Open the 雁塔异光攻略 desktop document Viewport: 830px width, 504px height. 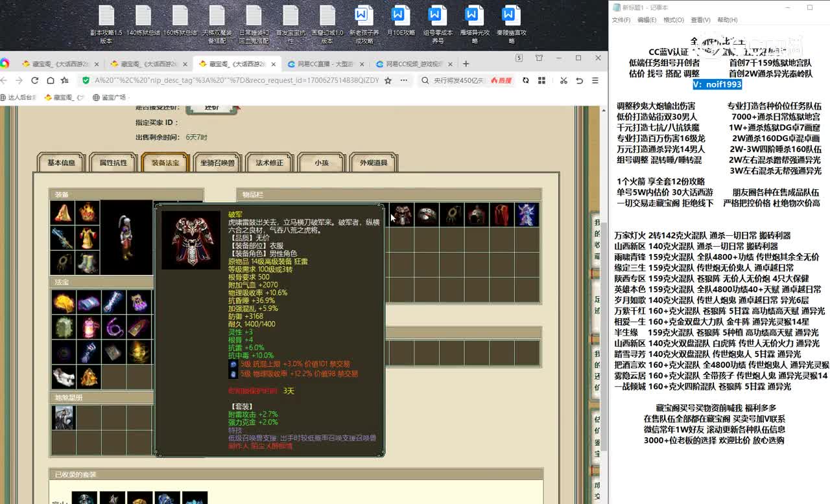coord(475,25)
